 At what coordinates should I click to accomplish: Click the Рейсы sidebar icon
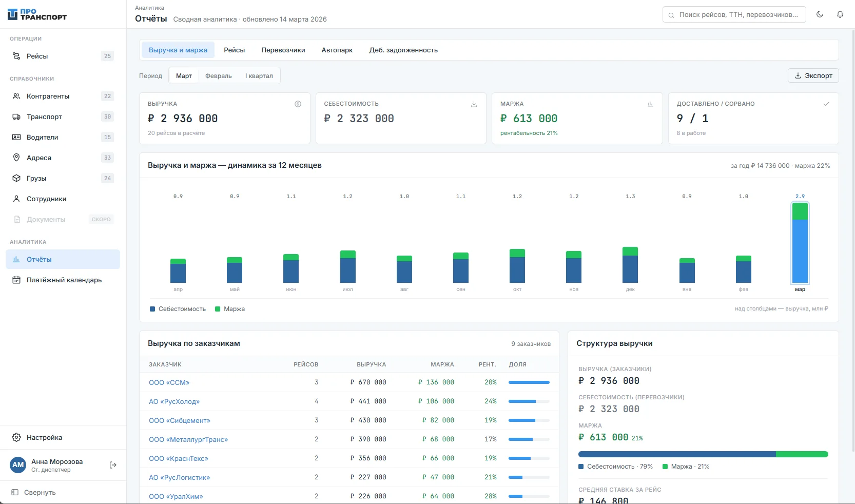[16, 56]
